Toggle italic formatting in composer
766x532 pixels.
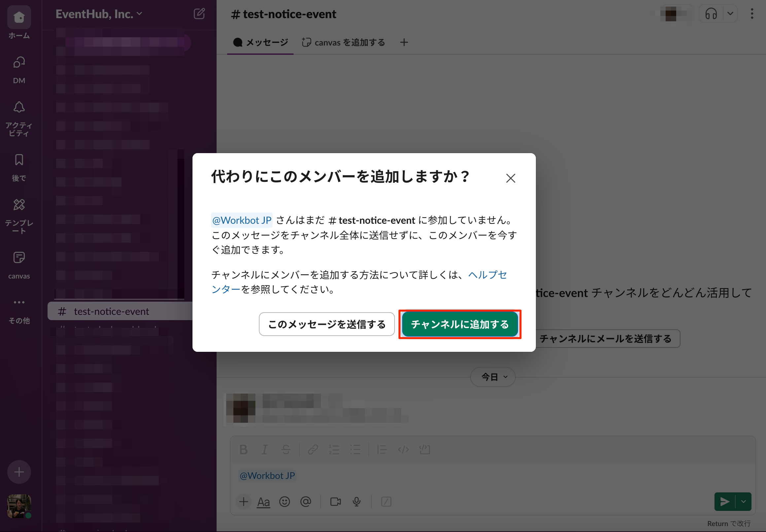pos(264,450)
